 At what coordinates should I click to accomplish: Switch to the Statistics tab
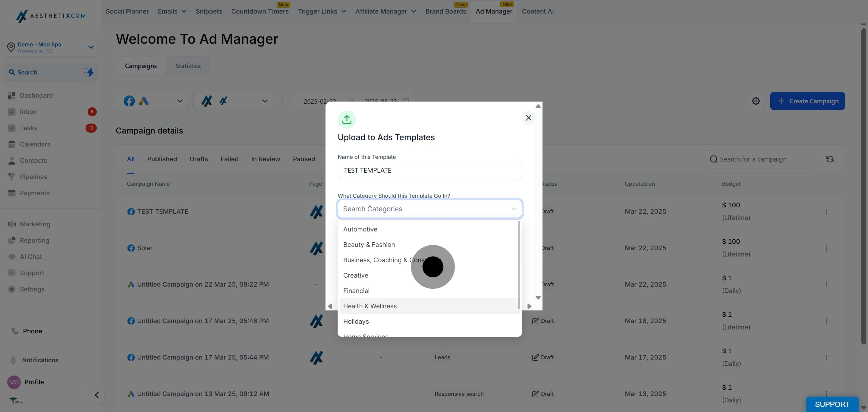tap(188, 66)
